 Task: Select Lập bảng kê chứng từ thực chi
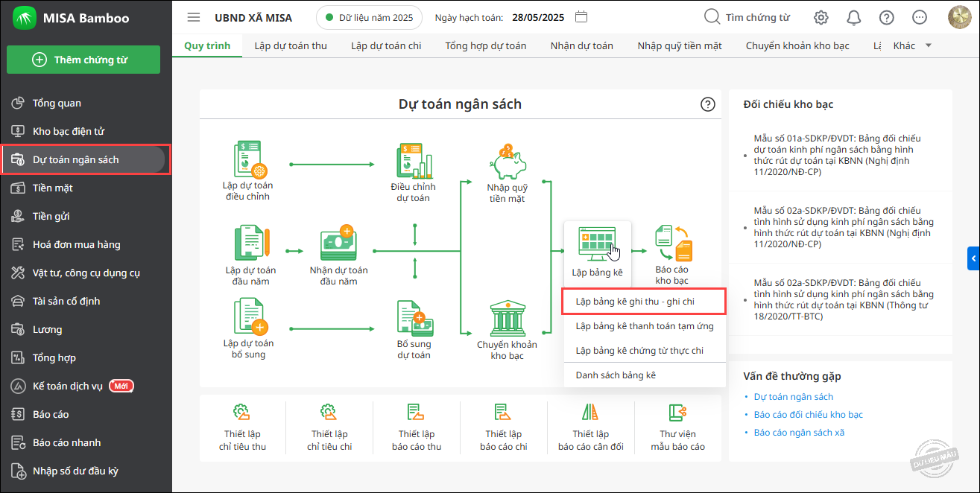pyautogui.click(x=645, y=350)
